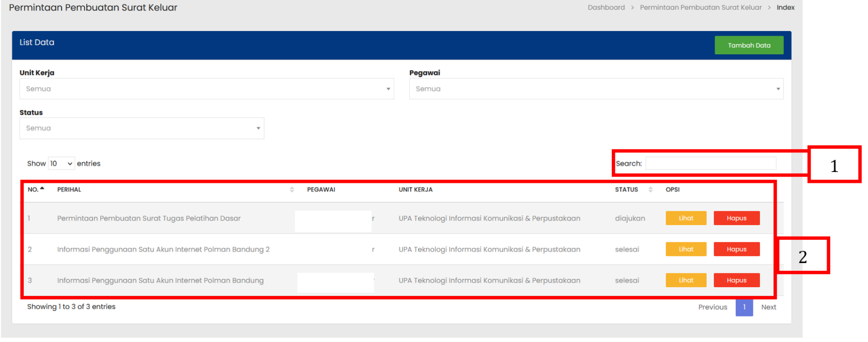Open the Status filter dropdown
The image size is (868, 342).
(142, 128)
